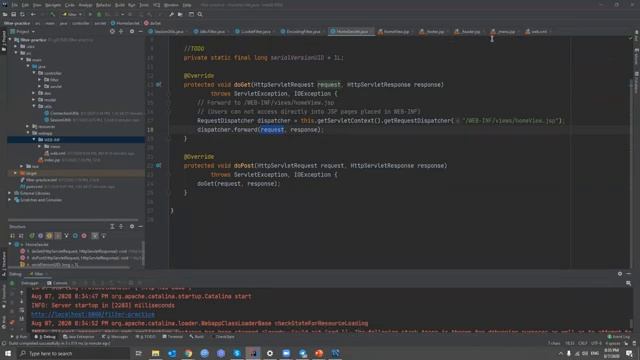Open the Terminal tool window button

pyautogui.click(x=173, y=337)
